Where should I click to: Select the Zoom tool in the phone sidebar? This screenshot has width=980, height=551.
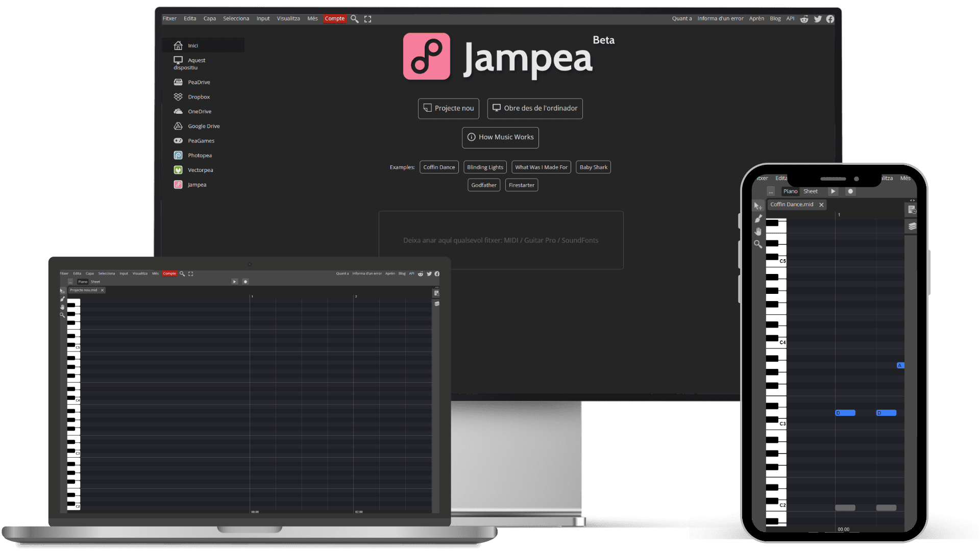point(758,245)
